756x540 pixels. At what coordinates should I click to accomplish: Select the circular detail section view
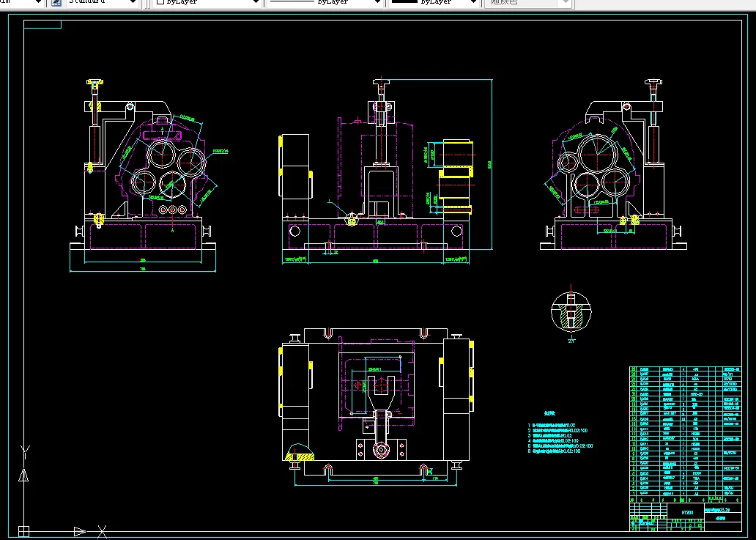point(571,312)
